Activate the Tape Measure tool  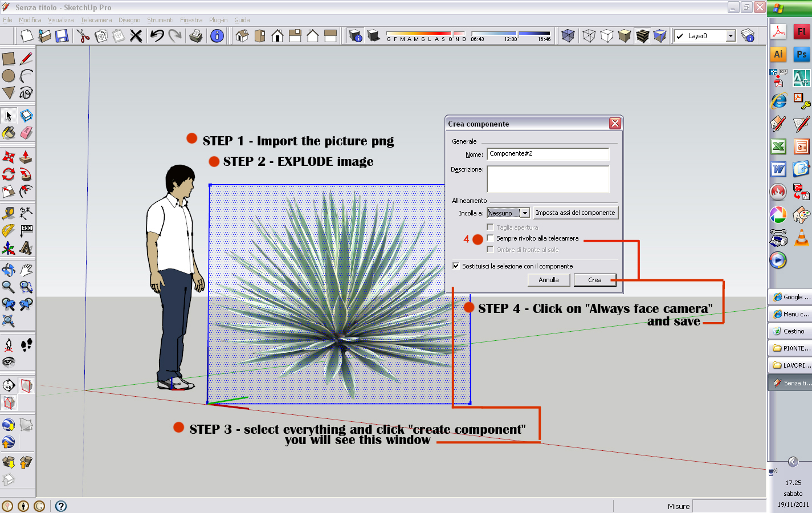[9, 212]
